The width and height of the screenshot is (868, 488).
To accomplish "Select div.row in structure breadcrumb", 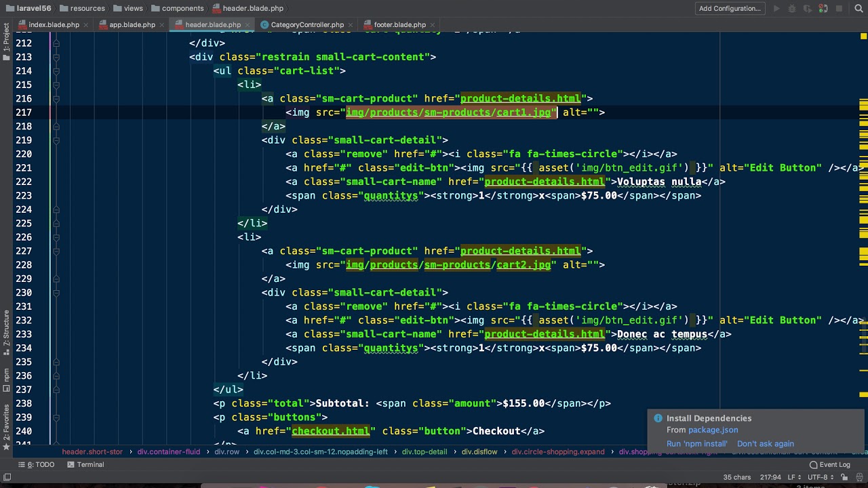I will 226,451.
